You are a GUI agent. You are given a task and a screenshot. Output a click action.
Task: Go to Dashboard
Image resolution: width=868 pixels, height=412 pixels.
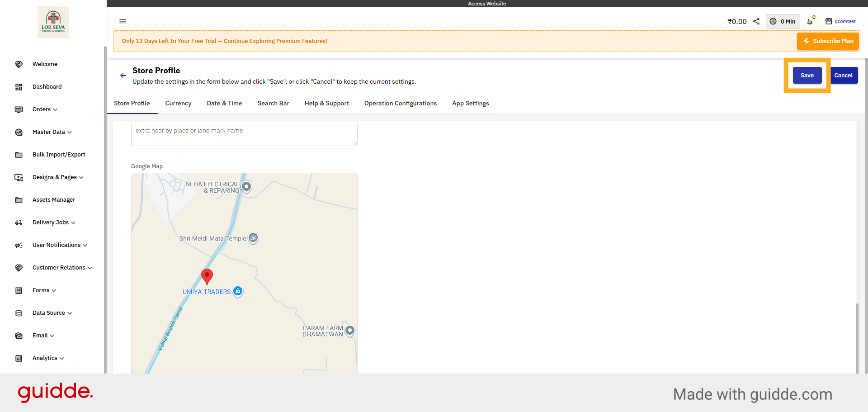(x=47, y=87)
